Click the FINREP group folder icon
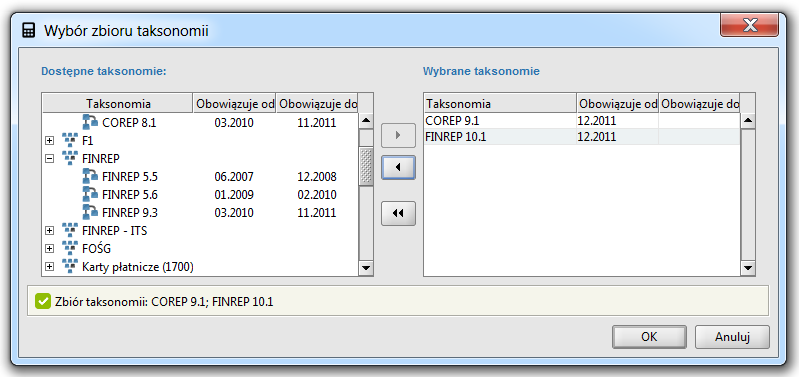The width and height of the screenshot is (799, 377). 70,158
